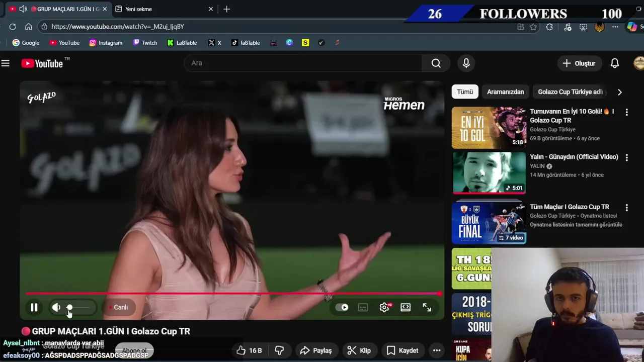Screen dimensions: 644x362
Task: Open the Copilot icon in the browser toolbar
Action: click(x=632, y=27)
